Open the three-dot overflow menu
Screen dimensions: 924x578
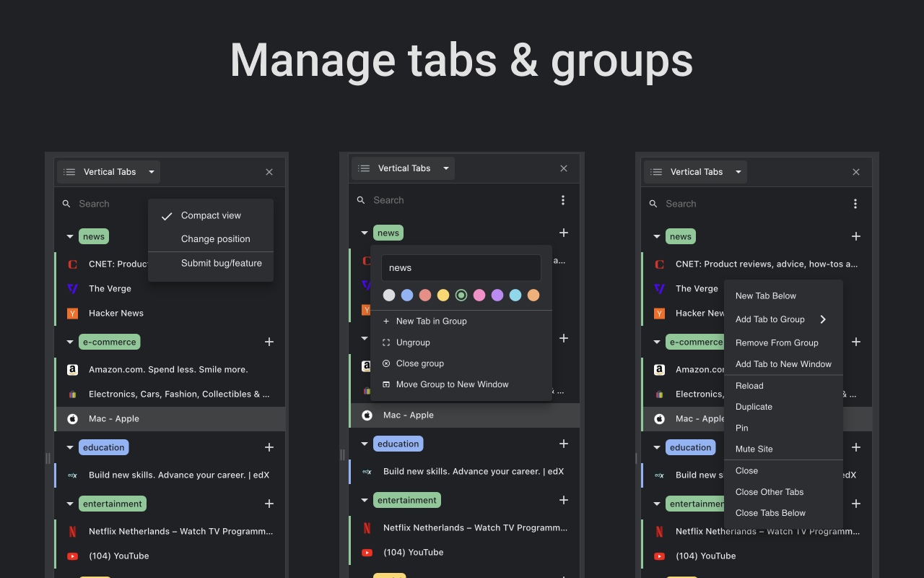(x=563, y=200)
